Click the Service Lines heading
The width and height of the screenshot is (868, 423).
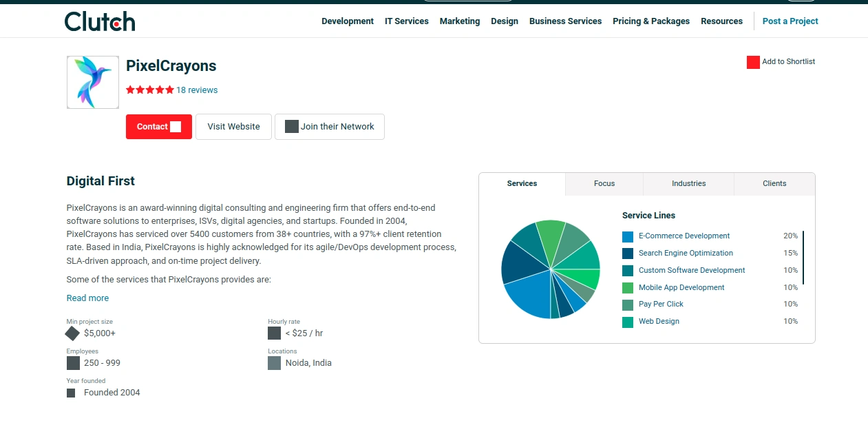(x=648, y=216)
